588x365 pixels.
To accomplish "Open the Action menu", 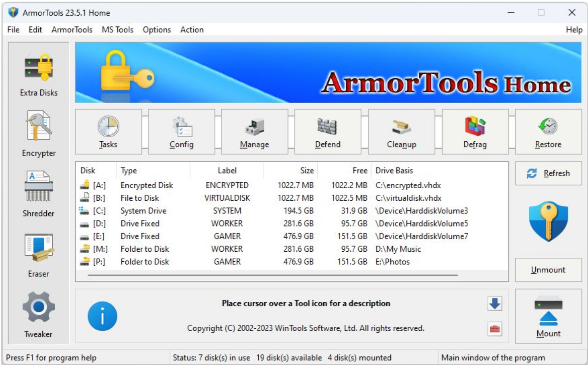I will 192,29.
